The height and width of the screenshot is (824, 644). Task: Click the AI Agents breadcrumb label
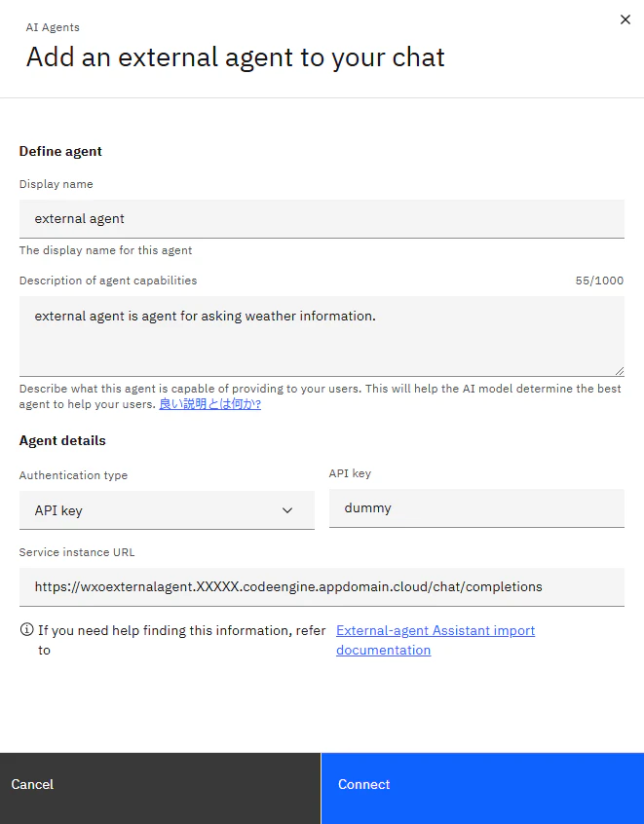click(53, 27)
